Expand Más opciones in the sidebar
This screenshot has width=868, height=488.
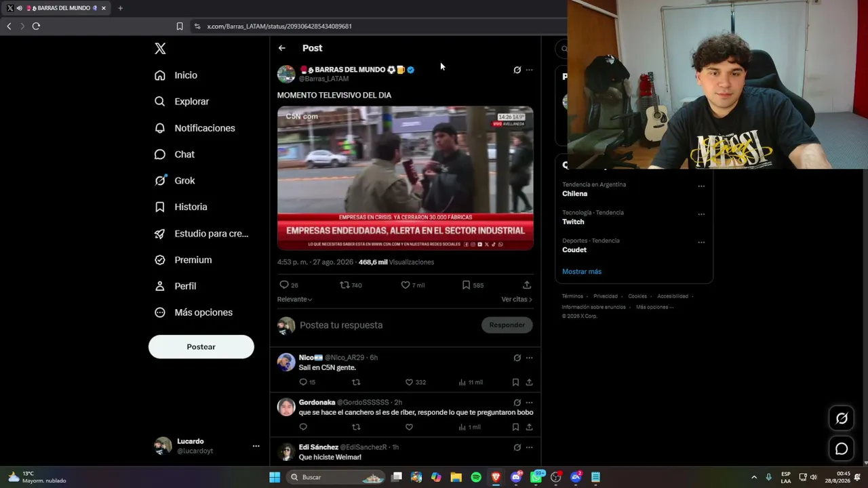[x=193, y=312]
